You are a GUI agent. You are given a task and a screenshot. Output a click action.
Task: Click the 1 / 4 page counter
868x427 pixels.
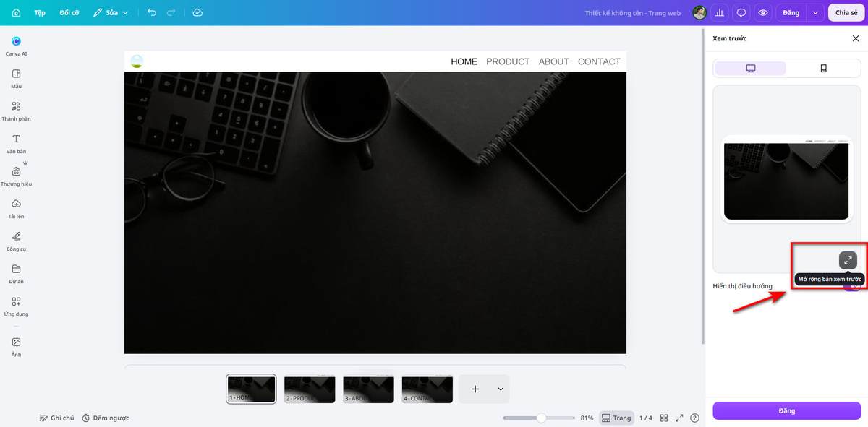pos(646,418)
